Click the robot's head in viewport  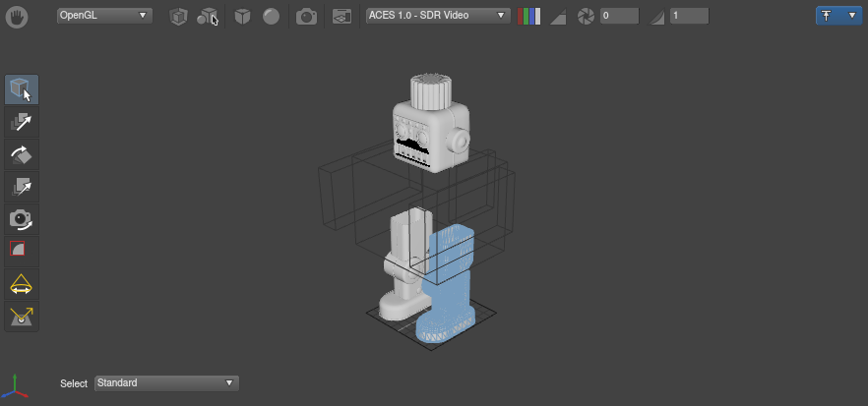[x=431, y=123]
